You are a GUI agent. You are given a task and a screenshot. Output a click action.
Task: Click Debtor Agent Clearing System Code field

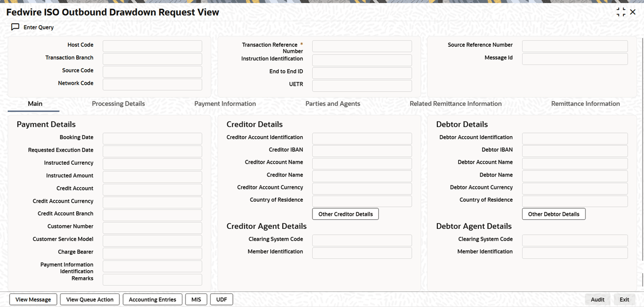(x=575, y=240)
